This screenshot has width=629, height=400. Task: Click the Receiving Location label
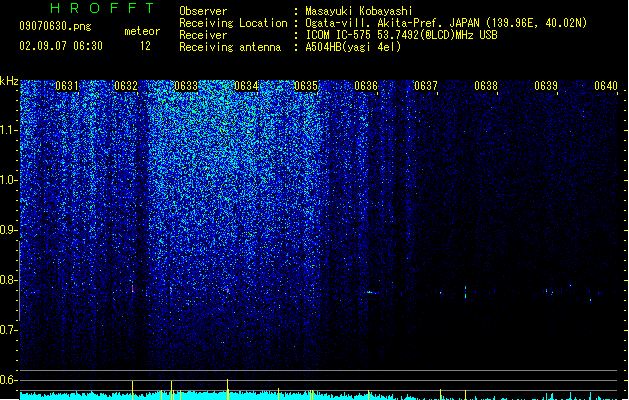[233, 23]
